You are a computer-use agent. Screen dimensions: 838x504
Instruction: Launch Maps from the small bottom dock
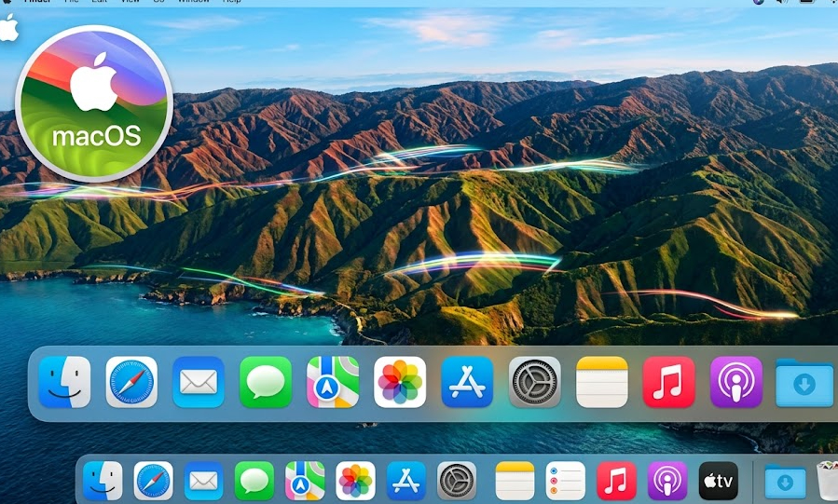[x=305, y=481]
